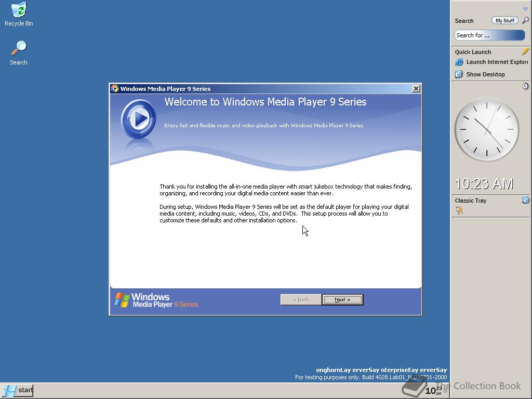Viewport: 532px width, 399px height.
Task: Click the 10:23 AM digital time text
Action: point(484,184)
